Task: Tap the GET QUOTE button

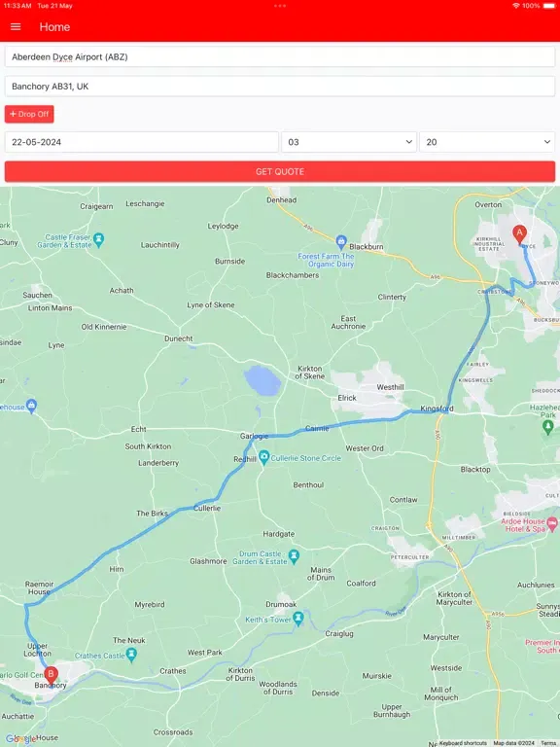Action: [x=280, y=171]
